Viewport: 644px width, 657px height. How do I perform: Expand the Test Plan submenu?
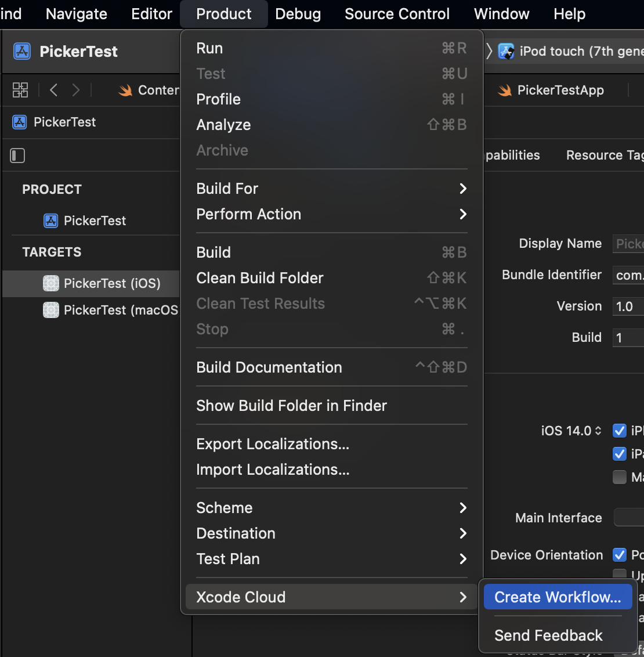332,559
